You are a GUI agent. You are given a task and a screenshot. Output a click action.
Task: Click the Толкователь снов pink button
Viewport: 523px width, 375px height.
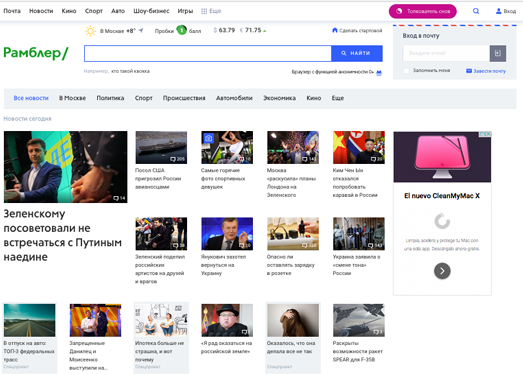pos(423,11)
